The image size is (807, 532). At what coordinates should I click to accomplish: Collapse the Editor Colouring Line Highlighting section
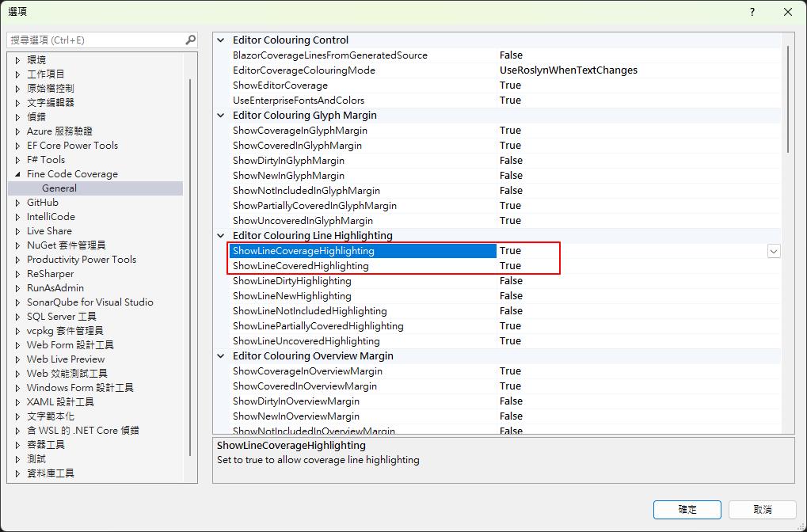pos(222,236)
